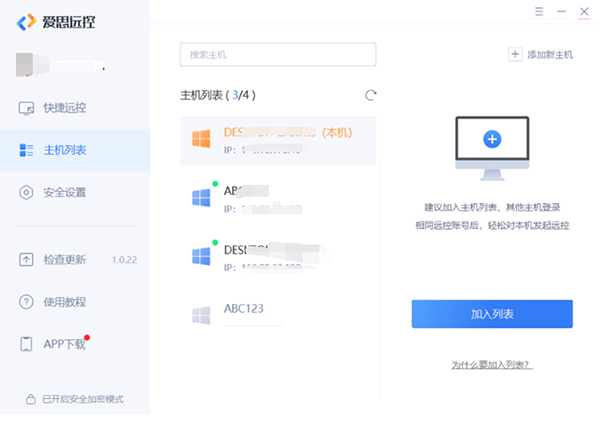Open 安全设置 in the sidebar
Screen dimensions: 600x421
(x=64, y=192)
